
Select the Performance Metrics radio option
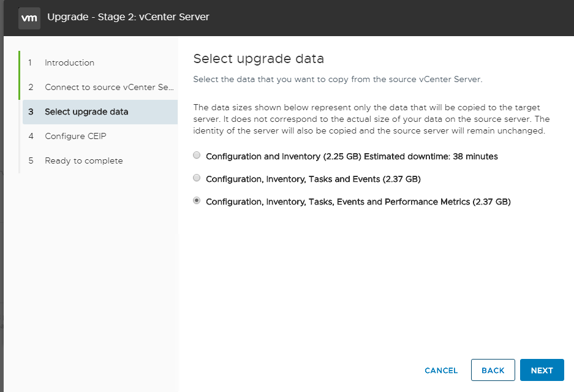point(197,200)
